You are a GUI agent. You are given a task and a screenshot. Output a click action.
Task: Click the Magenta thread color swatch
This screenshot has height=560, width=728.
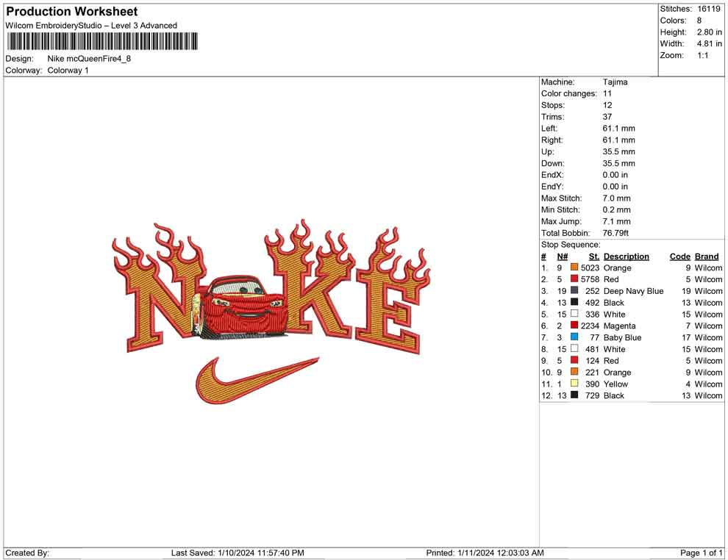pyautogui.click(x=574, y=326)
